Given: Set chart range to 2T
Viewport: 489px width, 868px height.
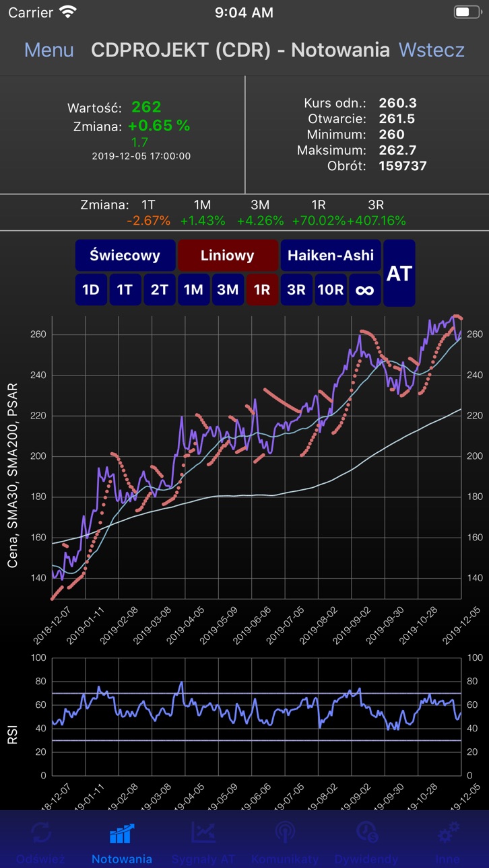Looking at the screenshot, I should click(x=160, y=290).
